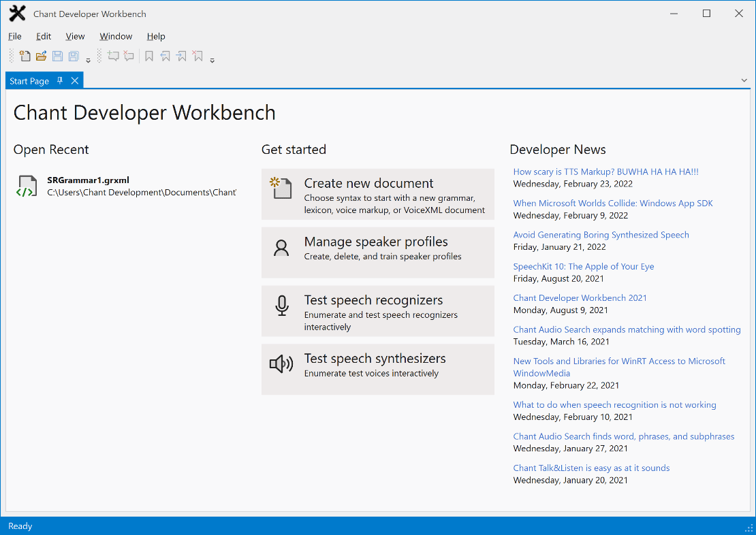756x535 pixels.
Task: Click the Save toolbar icon
Action: [x=57, y=56]
